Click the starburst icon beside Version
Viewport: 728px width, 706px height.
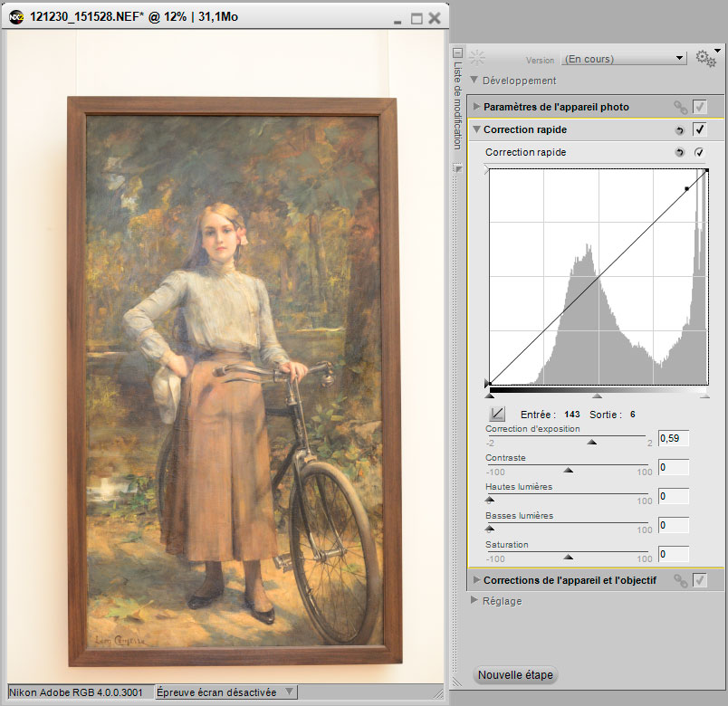coord(477,58)
